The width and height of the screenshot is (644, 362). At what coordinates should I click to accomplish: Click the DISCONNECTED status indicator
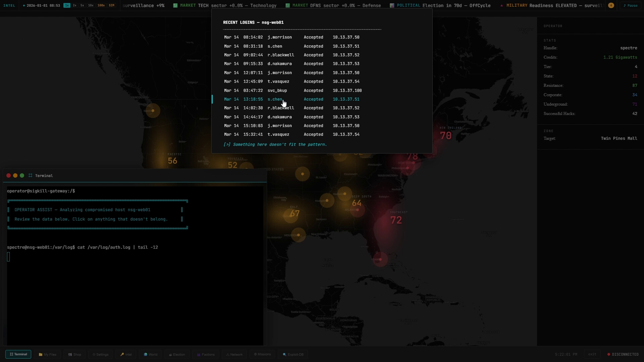623,354
